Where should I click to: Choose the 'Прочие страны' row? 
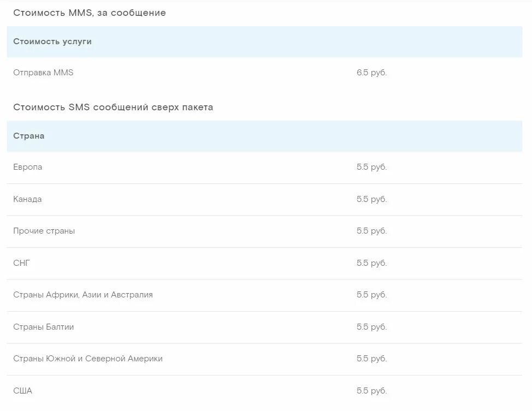coord(265,231)
